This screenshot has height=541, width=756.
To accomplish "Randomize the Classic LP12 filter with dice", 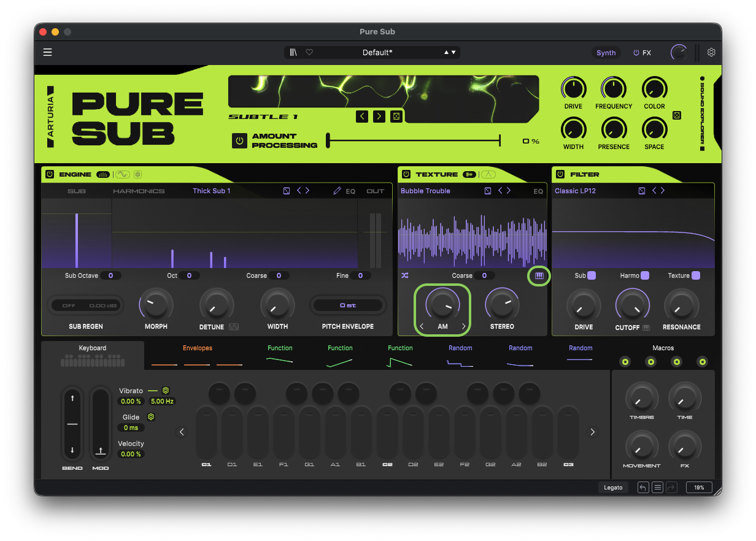I will point(642,191).
